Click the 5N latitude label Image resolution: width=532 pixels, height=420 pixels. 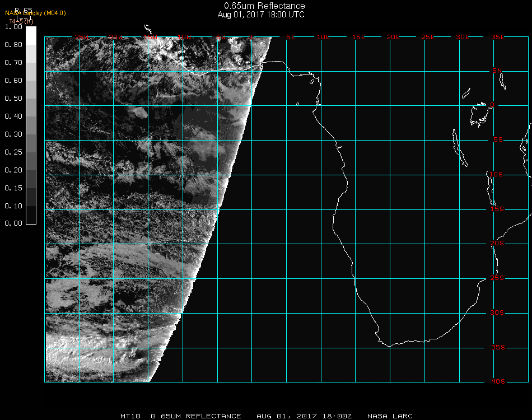click(x=497, y=71)
